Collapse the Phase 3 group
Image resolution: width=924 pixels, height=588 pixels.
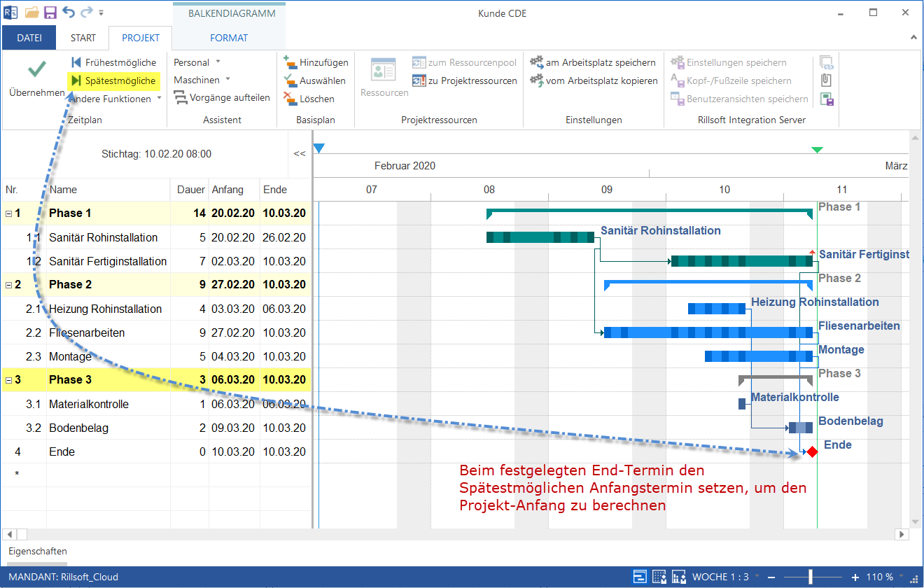click(x=8, y=380)
